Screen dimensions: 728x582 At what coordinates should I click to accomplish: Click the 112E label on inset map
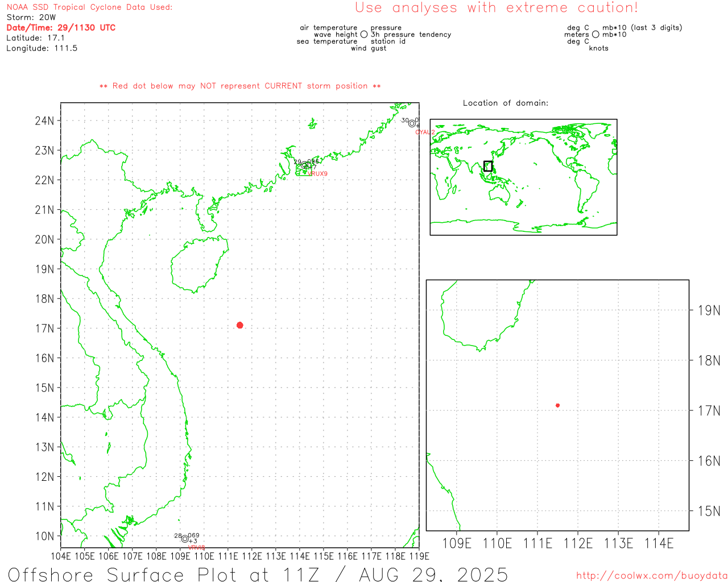click(x=578, y=543)
